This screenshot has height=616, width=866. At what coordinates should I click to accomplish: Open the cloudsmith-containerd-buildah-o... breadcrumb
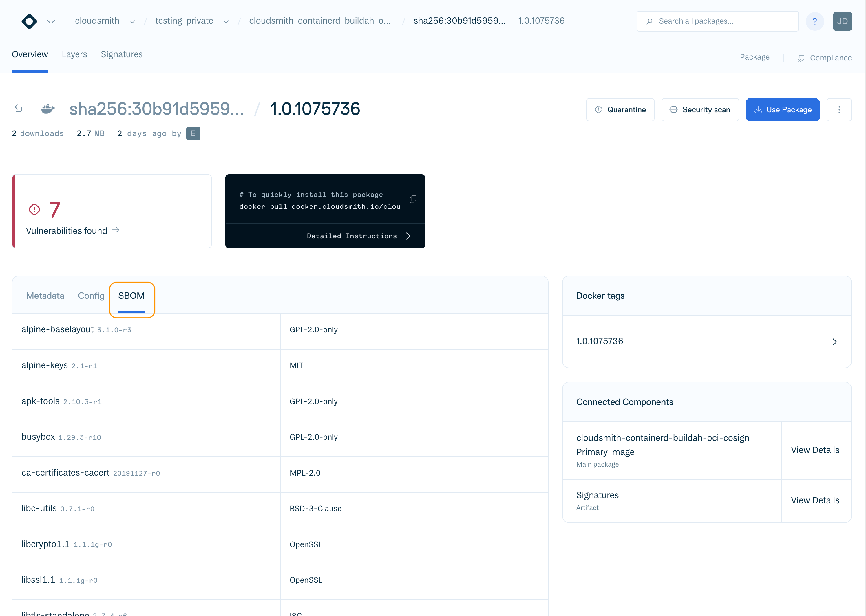[x=320, y=21]
